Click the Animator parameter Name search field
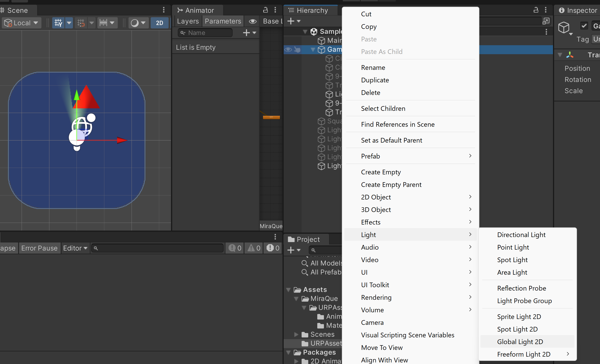The image size is (600, 364). coord(208,33)
